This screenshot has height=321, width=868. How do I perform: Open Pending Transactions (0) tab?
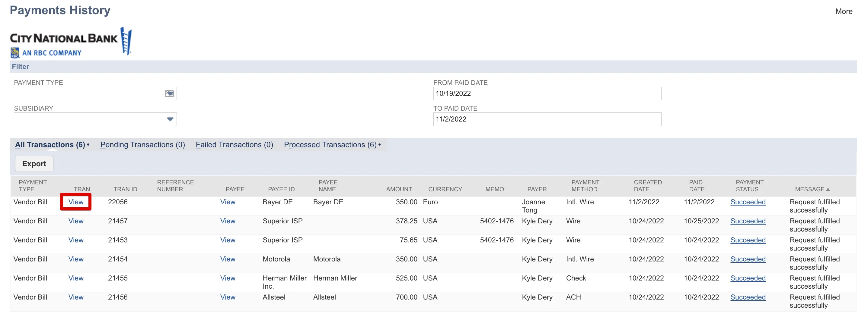click(x=142, y=144)
